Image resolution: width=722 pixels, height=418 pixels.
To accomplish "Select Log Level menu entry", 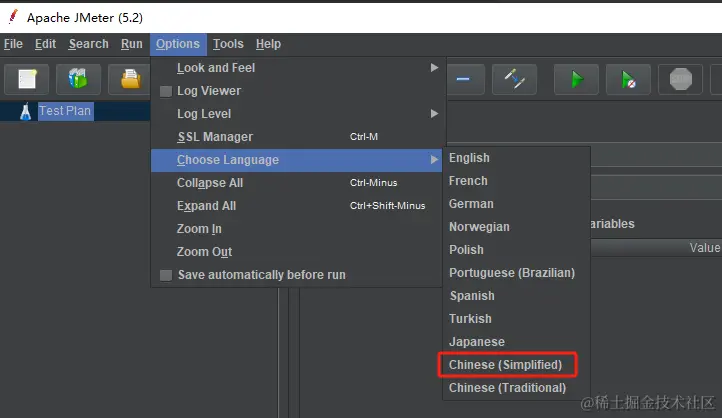I will tap(297, 114).
